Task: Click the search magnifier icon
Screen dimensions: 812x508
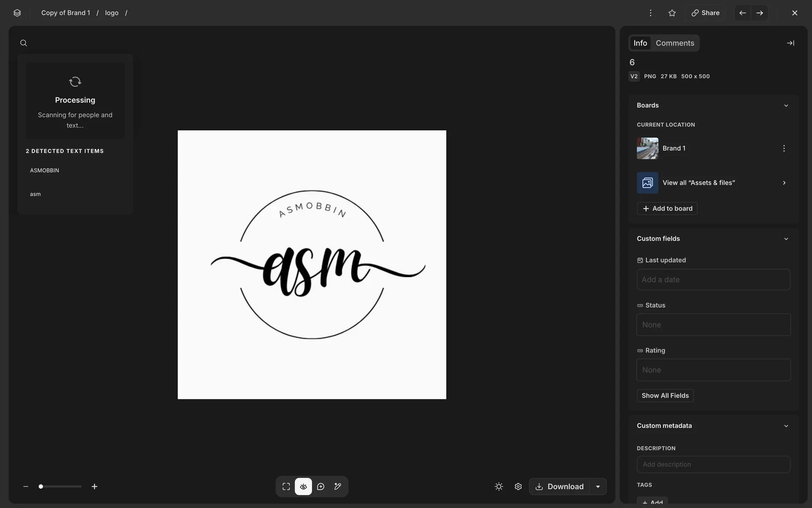Action: [x=24, y=43]
